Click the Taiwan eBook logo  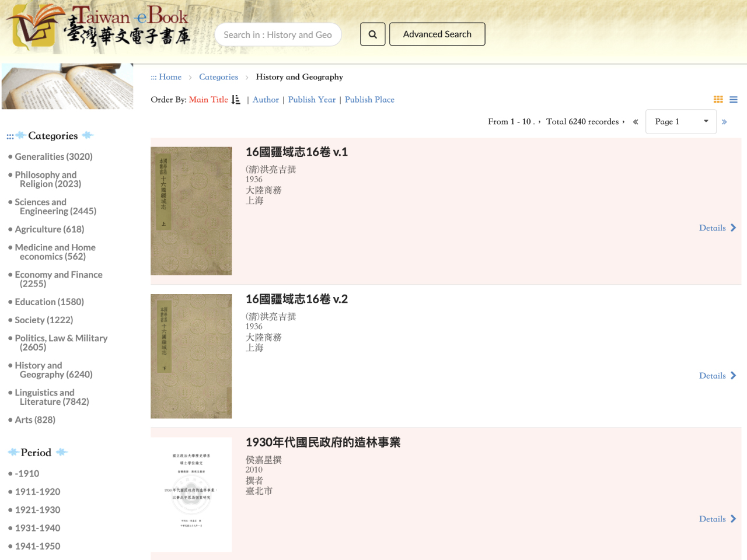coord(98,27)
